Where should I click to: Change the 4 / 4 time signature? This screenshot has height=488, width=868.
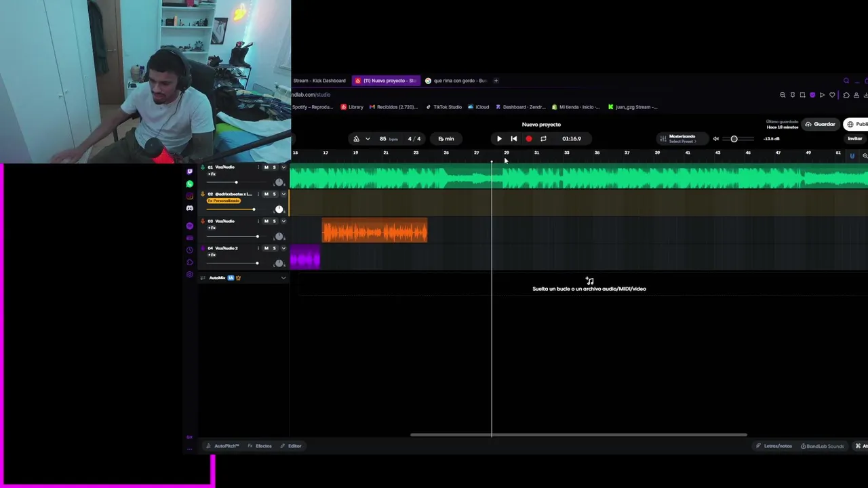pyautogui.click(x=414, y=139)
